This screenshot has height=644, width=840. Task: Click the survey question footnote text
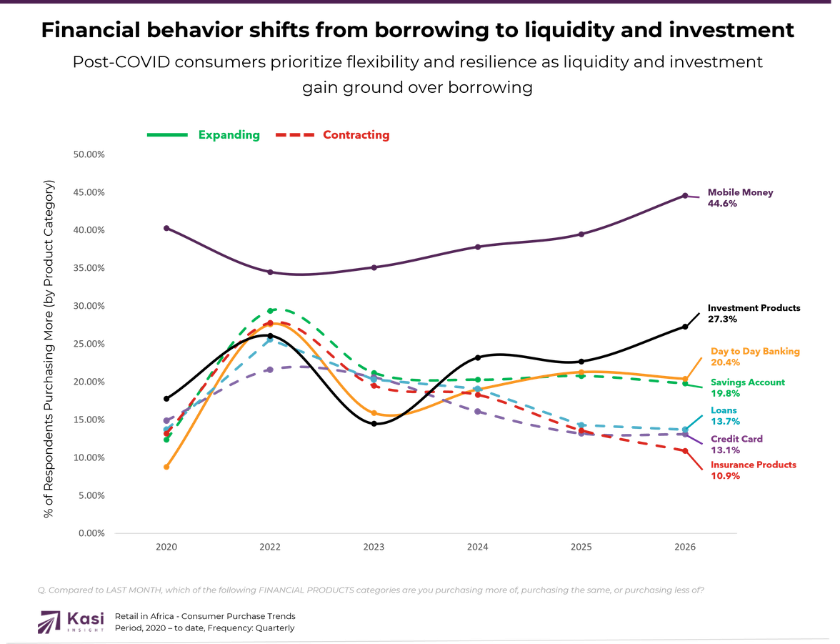[371, 590]
